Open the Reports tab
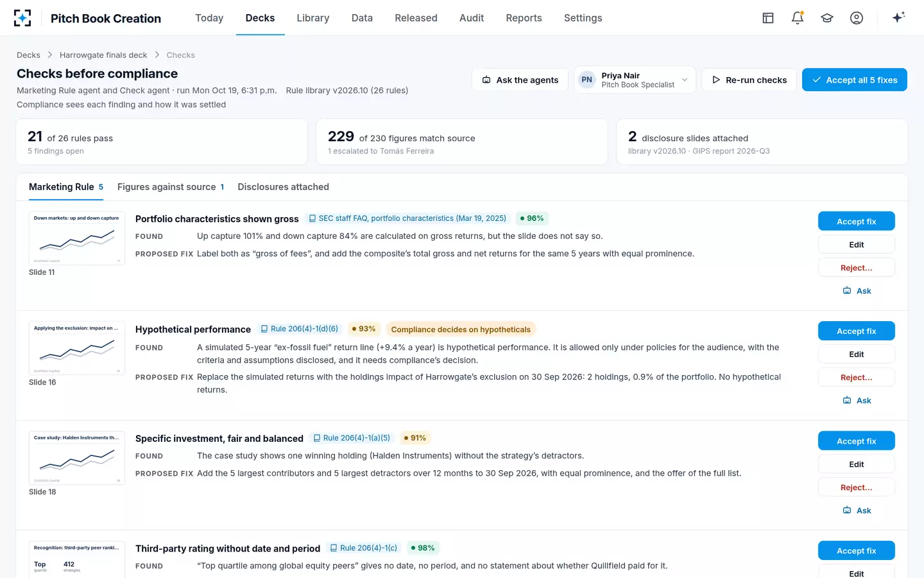 click(x=524, y=18)
